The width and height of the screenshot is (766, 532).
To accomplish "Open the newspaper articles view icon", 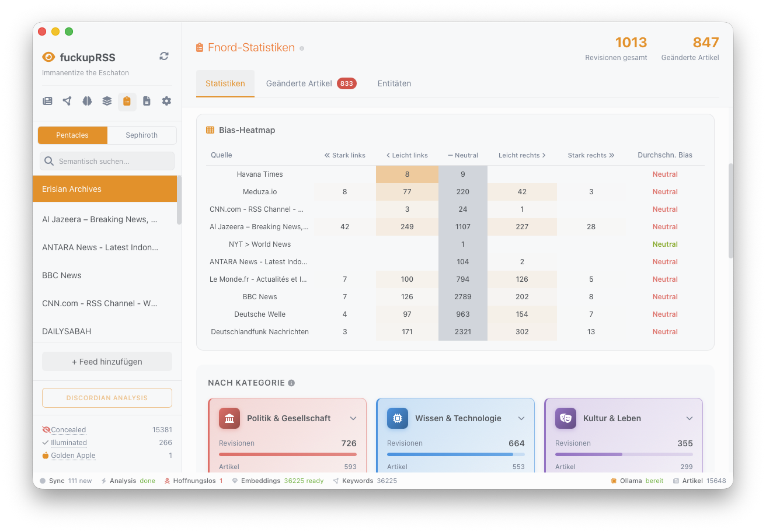I will [48, 101].
